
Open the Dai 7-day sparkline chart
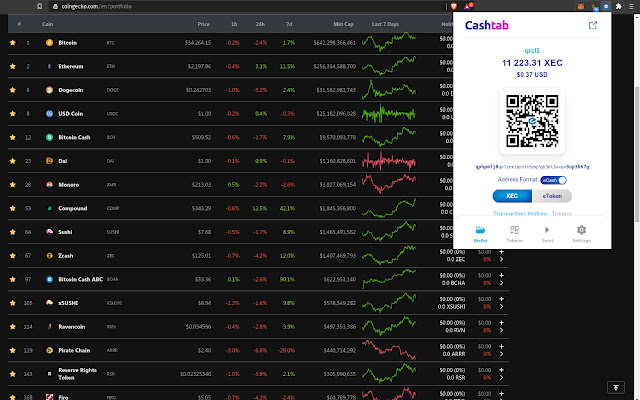pyautogui.click(x=389, y=160)
